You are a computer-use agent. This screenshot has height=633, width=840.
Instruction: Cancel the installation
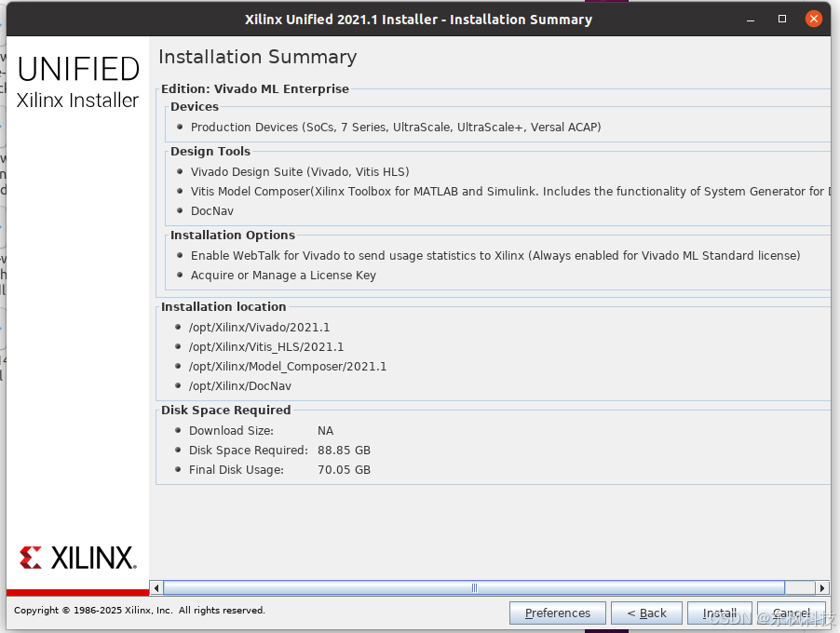point(792,613)
